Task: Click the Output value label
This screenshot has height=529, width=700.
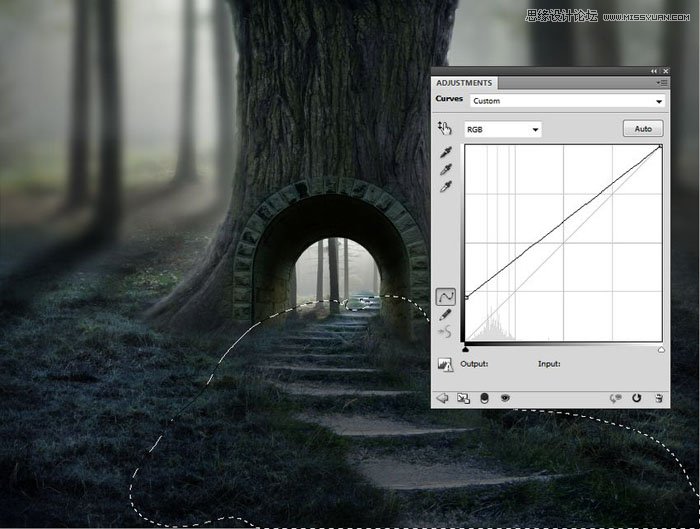Action: (x=474, y=364)
